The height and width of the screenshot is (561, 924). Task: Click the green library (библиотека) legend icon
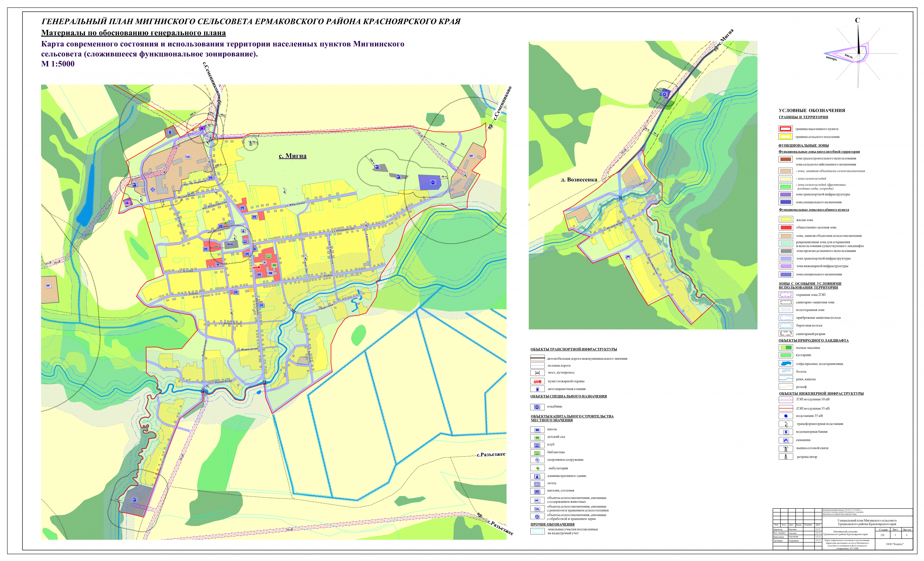pyautogui.click(x=537, y=453)
